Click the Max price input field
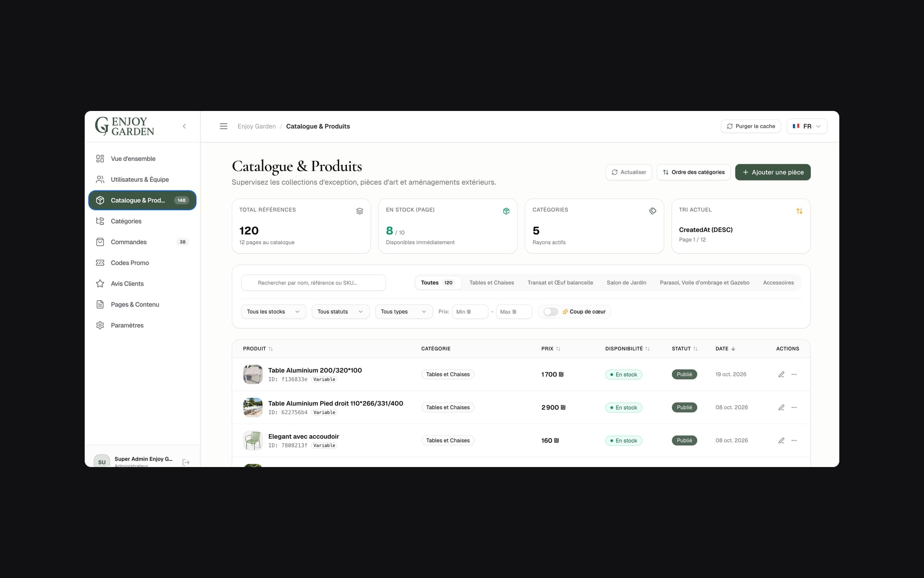The width and height of the screenshot is (924, 578). (x=514, y=312)
